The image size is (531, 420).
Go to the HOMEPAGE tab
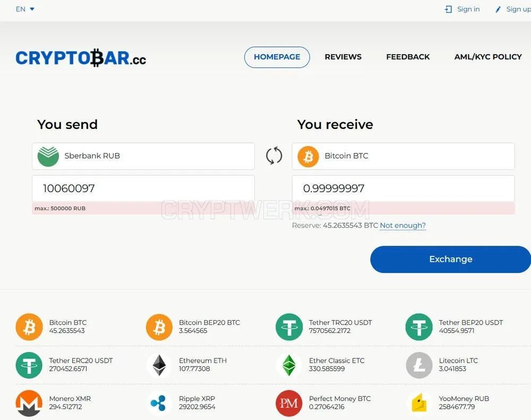tap(277, 57)
